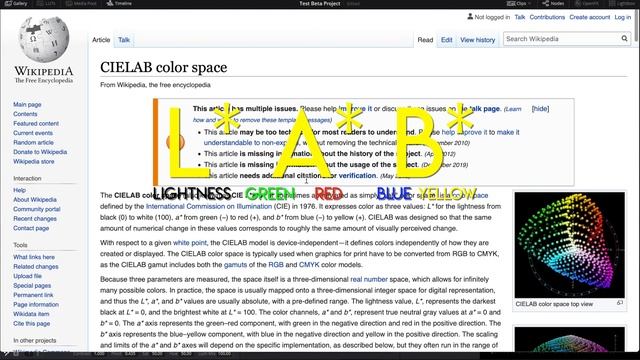Switch to the Talk tab

[x=124, y=40]
